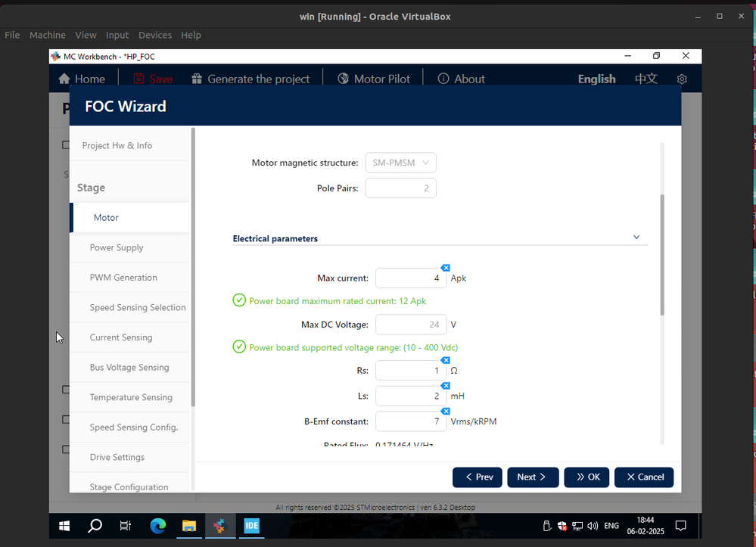The width and height of the screenshot is (756, 547).
Task: Click the Next button
Action: point(533,477)
